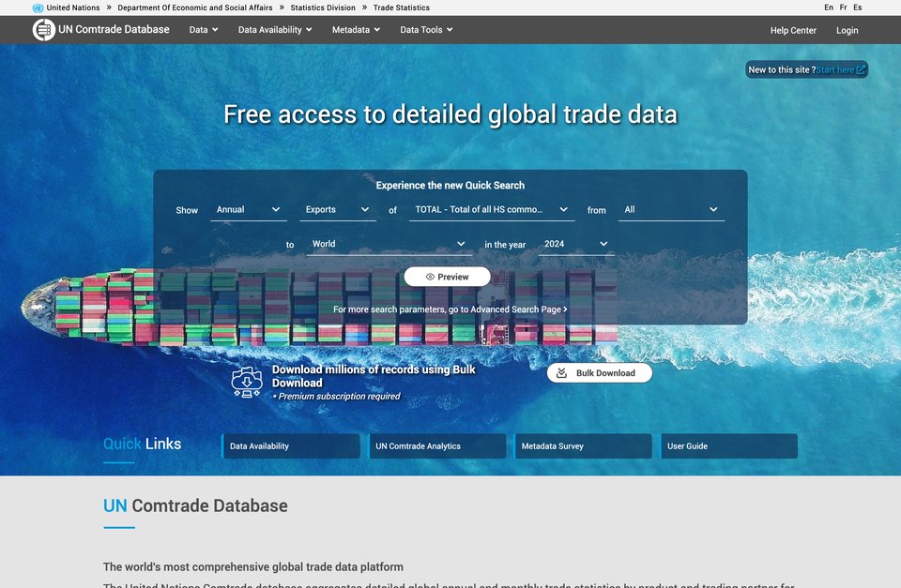Click Login in the top bar
Screen dimensions: 901x588
[847, 30]
